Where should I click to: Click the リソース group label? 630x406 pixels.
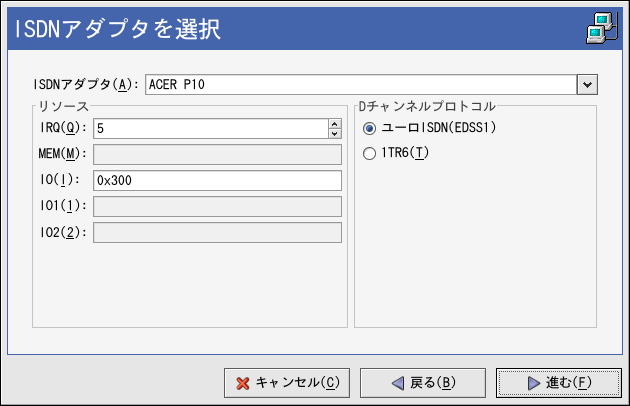tap(64, 105)
